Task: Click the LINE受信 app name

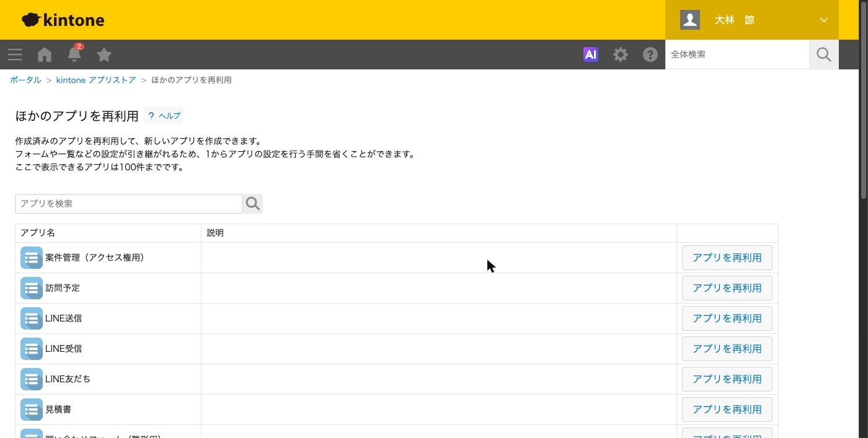Action: click(x=64, y=349)
